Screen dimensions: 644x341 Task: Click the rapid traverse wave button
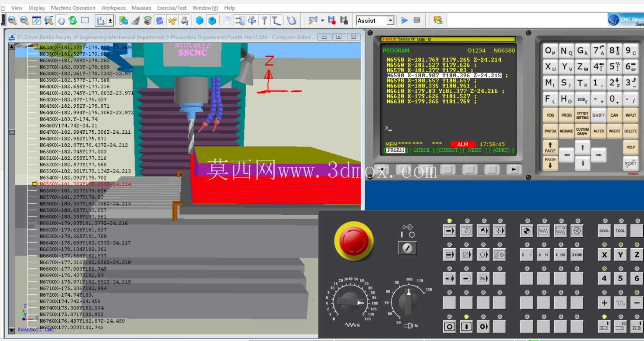click(620, 303)
